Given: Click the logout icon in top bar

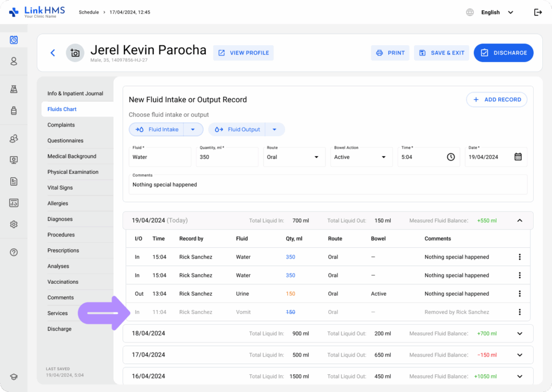Looking at the screenshot, I should click(x=537, y=12).
